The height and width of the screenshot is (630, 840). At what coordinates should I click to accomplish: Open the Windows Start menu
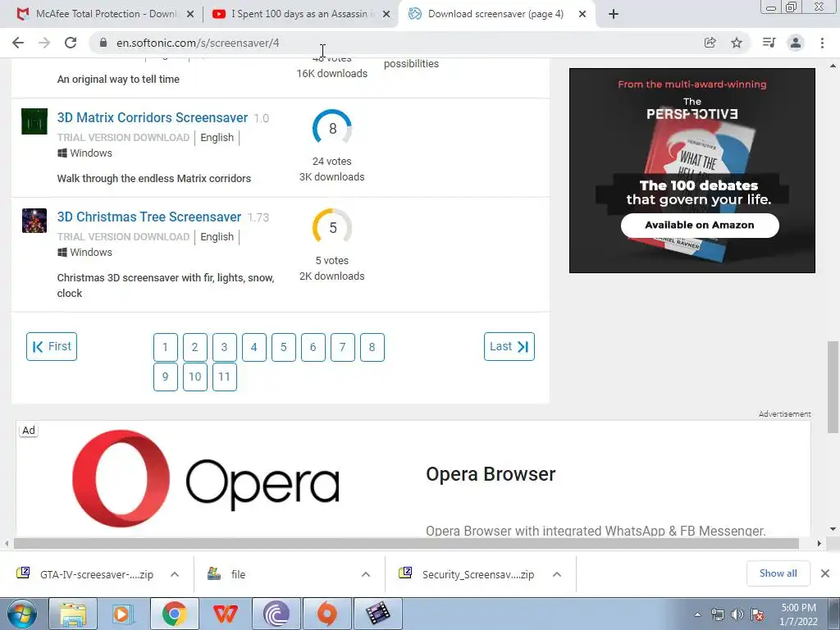click(22, 614)
